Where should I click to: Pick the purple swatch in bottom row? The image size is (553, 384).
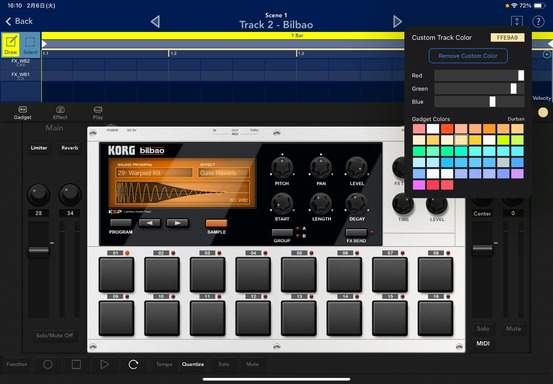[419, 185]
